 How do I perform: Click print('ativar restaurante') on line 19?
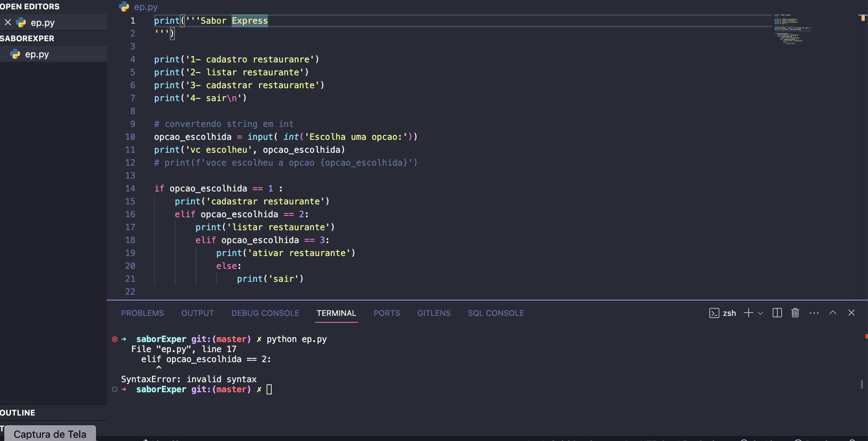pos(286,253)
